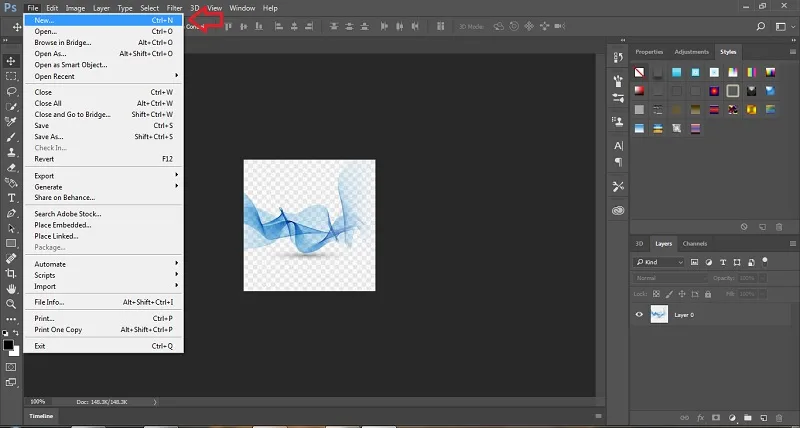
Task: Click the foreground black color swatch
Action: [x=8, y=345]
